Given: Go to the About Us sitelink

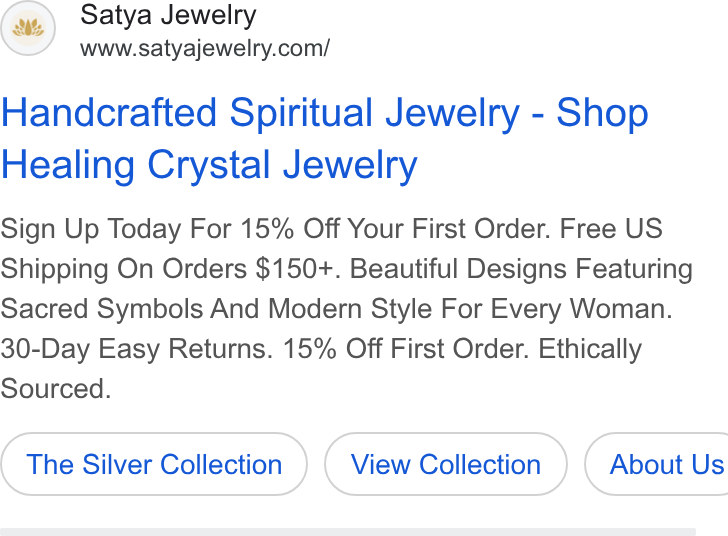Looking at the screenshot, I should (x=656, y=464).
